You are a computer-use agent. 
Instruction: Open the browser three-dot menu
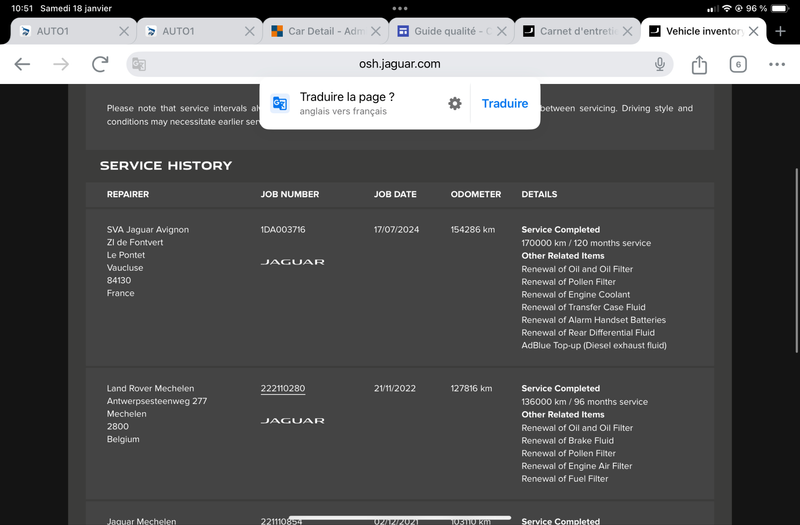777,64
